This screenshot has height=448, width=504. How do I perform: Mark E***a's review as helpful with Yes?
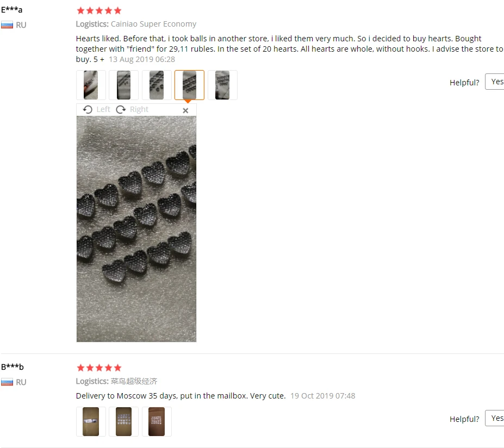coord(495,82)
